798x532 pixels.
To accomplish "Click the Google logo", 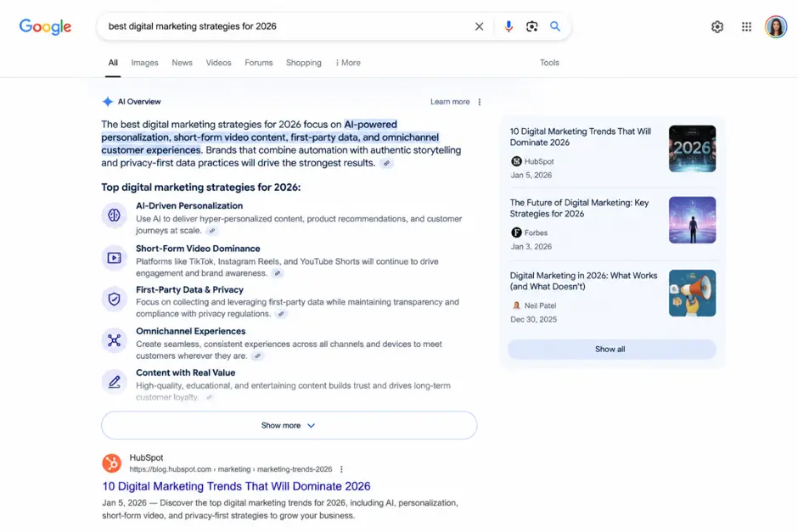I will click(x=45, y=26).
